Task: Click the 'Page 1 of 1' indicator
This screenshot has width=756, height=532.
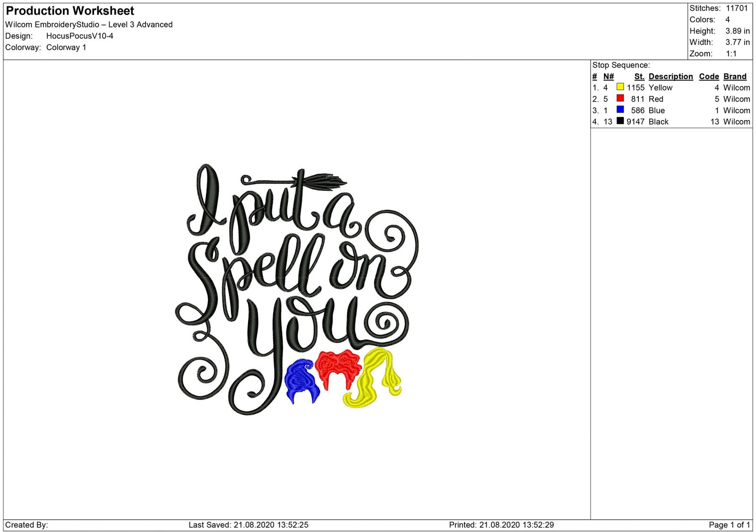Action: pyautogui.click(x=729, y=525)
